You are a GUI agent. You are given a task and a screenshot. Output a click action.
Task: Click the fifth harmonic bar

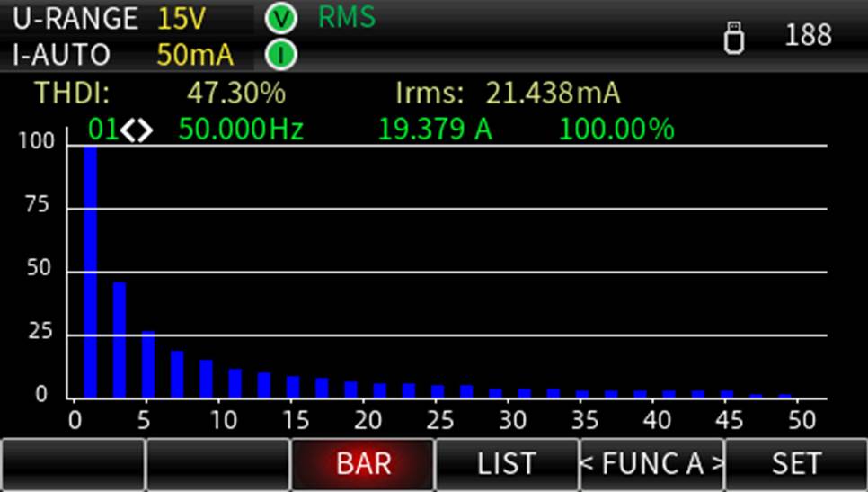(148, 364)
